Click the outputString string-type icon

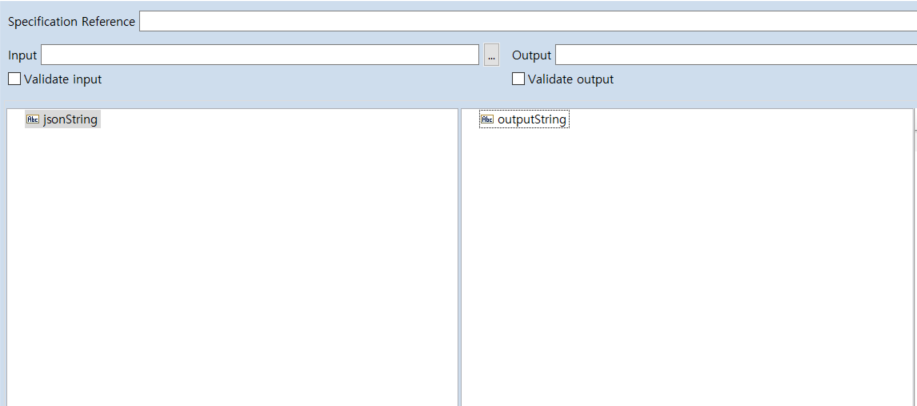487,120
